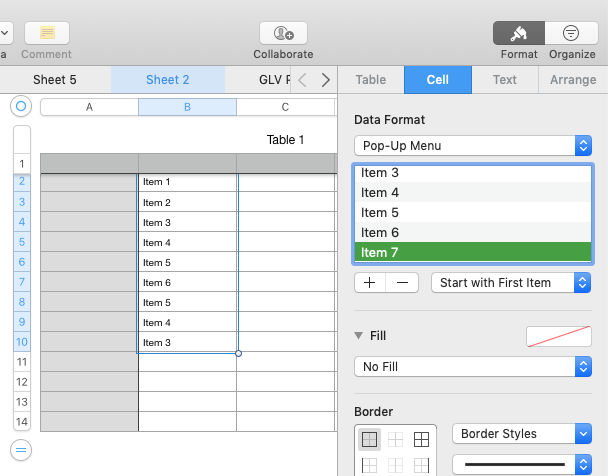The width and height of the screenshot is (608, 476).
Task: Select the Format paintbrush button
Action: pos(519,33)
